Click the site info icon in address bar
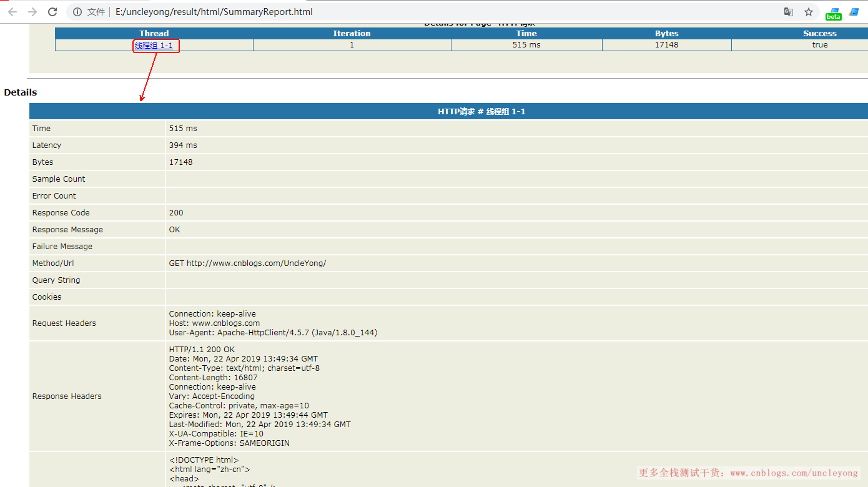Screen dimensions: 868x487 77,12
